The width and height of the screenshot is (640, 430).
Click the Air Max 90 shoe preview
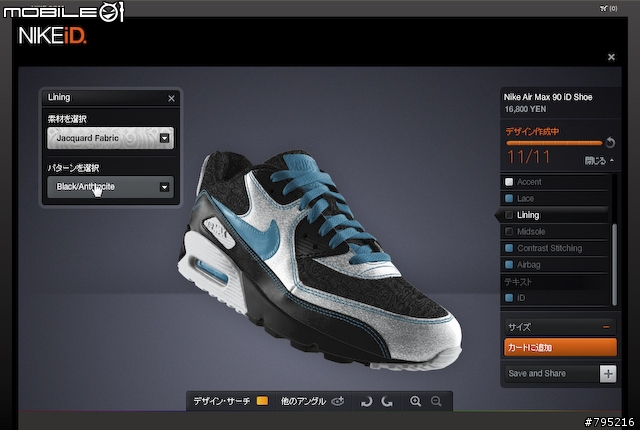(x=320, y=260)
